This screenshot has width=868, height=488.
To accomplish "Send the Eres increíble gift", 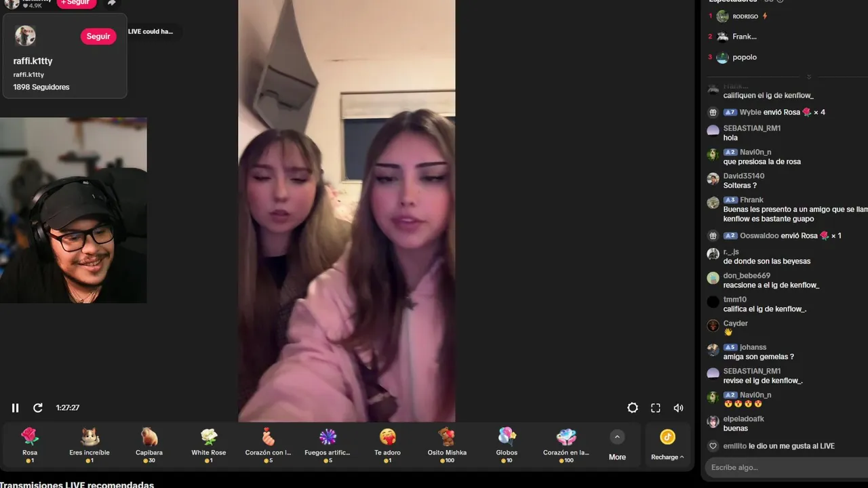I will tap(90, 445).
